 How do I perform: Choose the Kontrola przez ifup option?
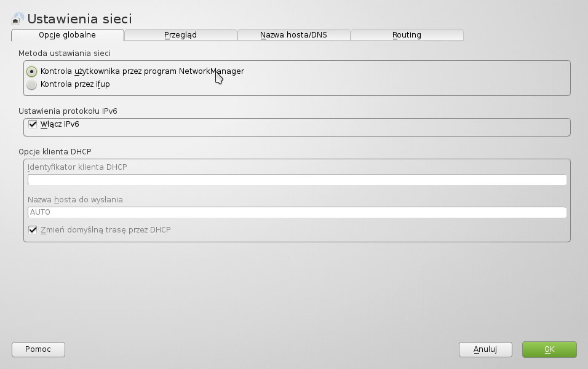(32, 85)
